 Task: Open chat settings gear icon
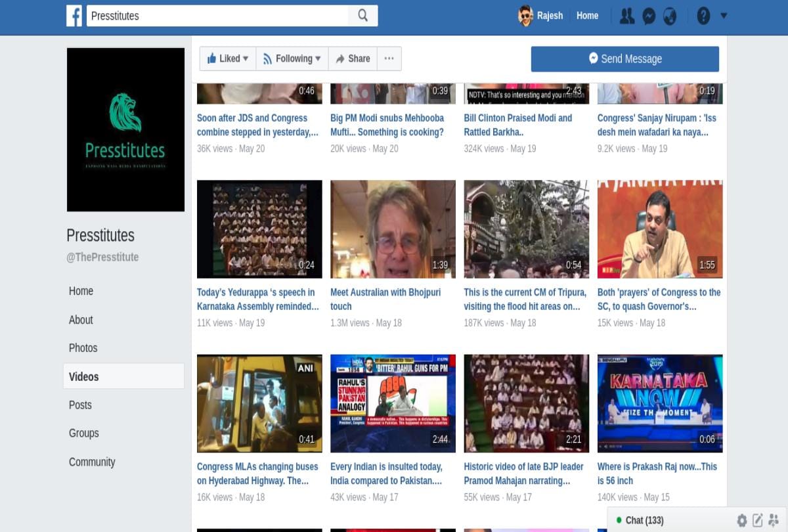tap(742, 520)
